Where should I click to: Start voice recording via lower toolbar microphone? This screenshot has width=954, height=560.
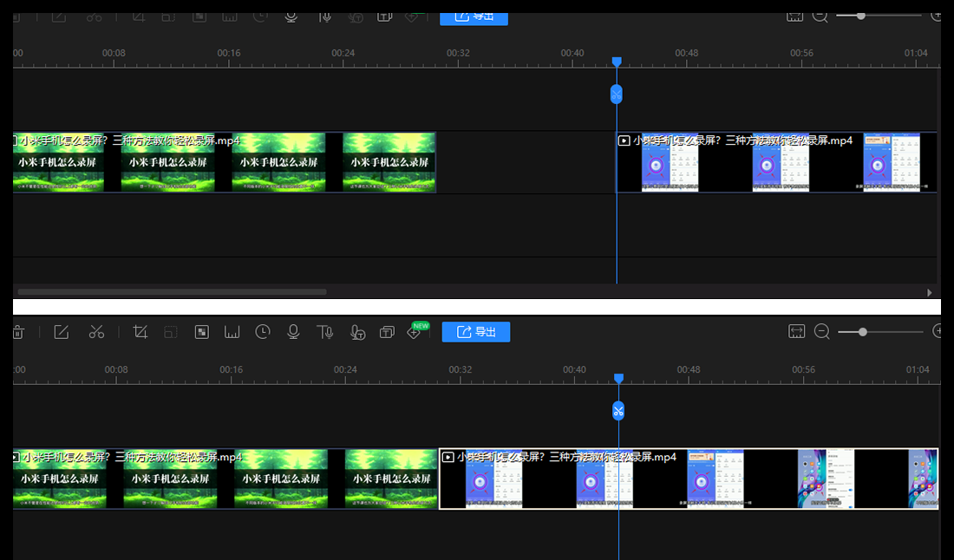293,332
